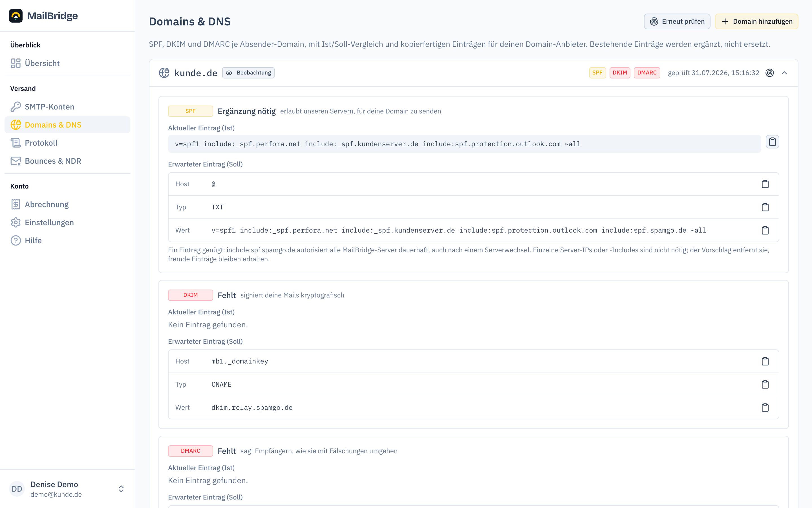
Task: Copy DKIM Host mb1._domainkey
Action: pos(765,361)
